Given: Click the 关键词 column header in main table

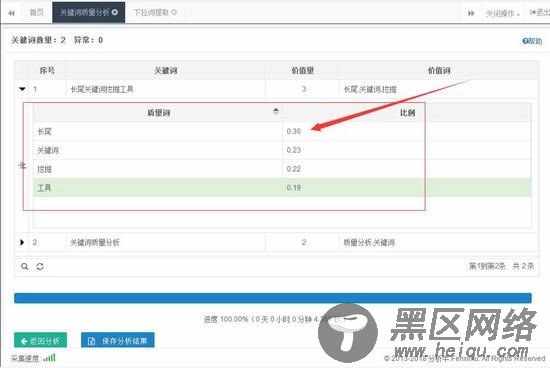Looking at the screenshot, I should coord(166,70).
